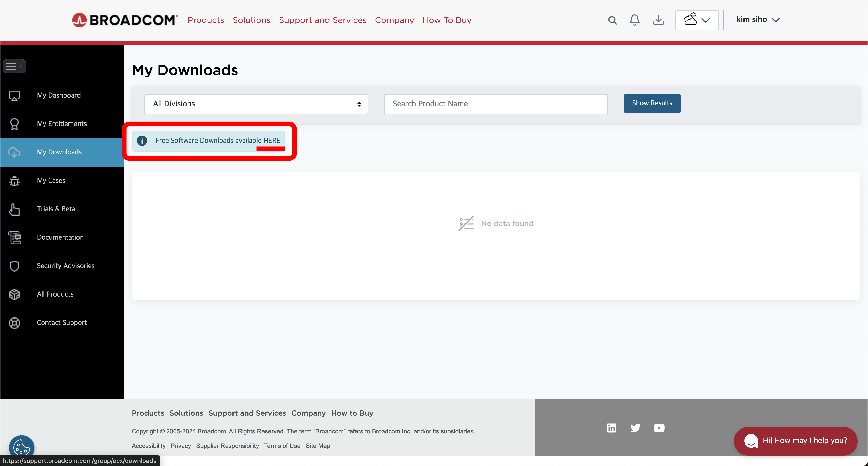Open How To Buy top menu
The width and height of the screenshot is (868, 466).
[x=447, y=20]
